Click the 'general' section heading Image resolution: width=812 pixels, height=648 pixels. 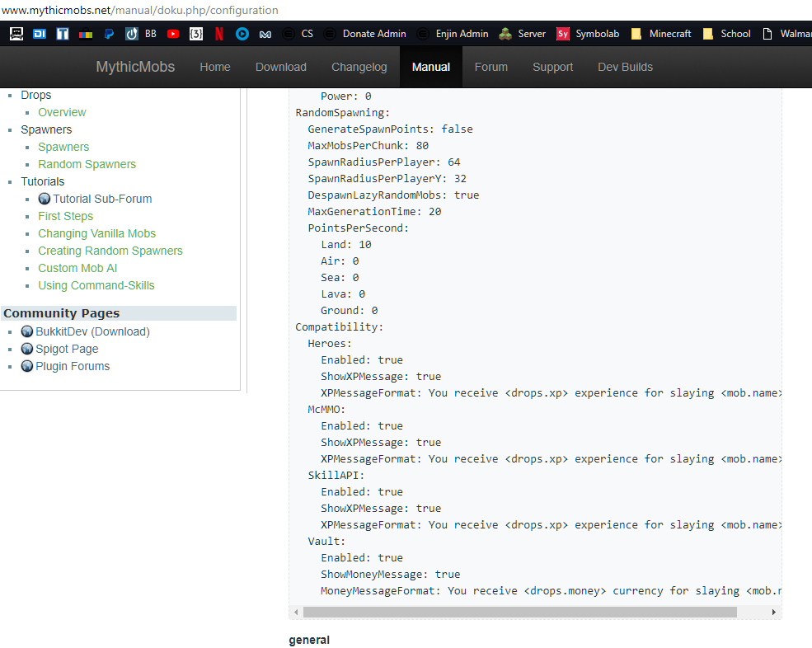coord(309,641)
